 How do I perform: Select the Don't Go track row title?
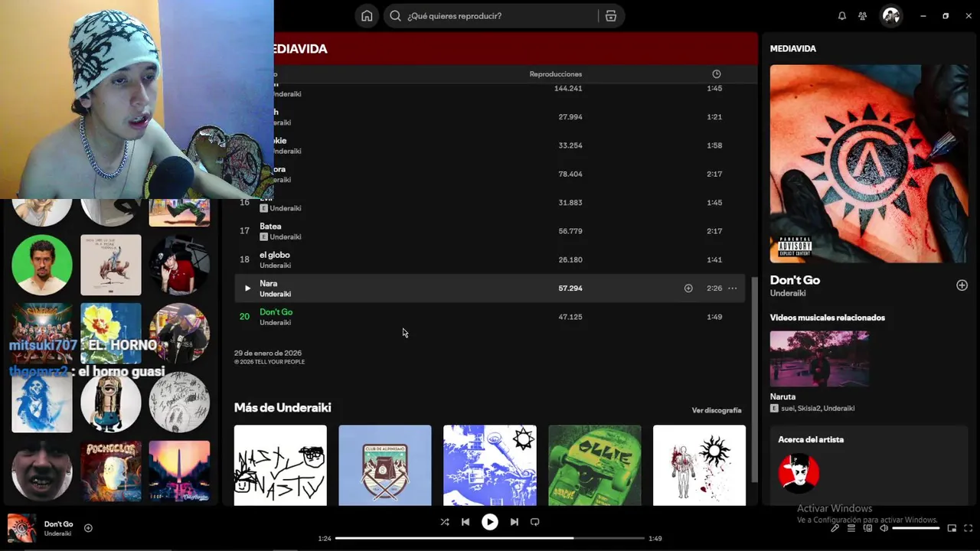pyautogui.click(x=276, y=312)
